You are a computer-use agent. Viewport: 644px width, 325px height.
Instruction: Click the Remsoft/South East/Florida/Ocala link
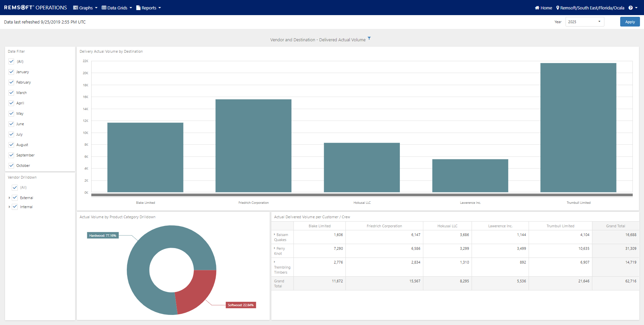pyautogui.click(x=592, y=8)
